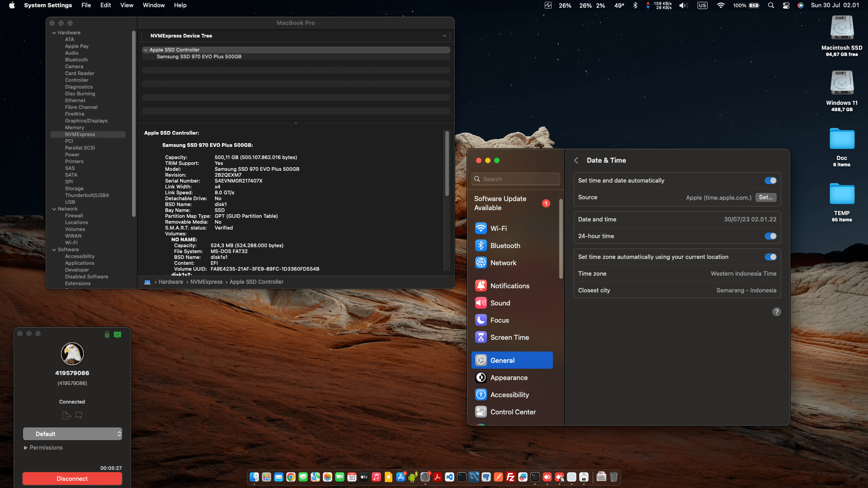Open Bluetooth settings in the sidebar
Screen dimensions: 868x488
(512, 246)
